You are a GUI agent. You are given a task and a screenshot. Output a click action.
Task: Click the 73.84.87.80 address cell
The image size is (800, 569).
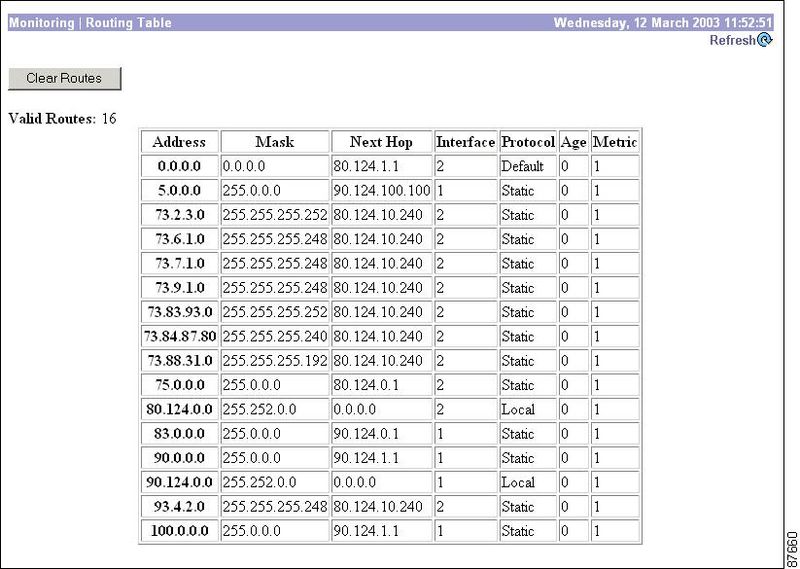point(180,336)
